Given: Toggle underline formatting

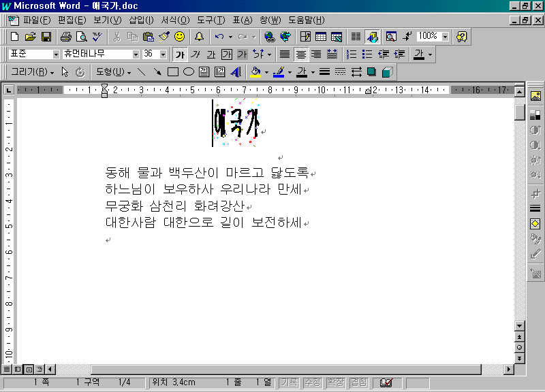Looking at the screenshot, I should tap(211, 54).
